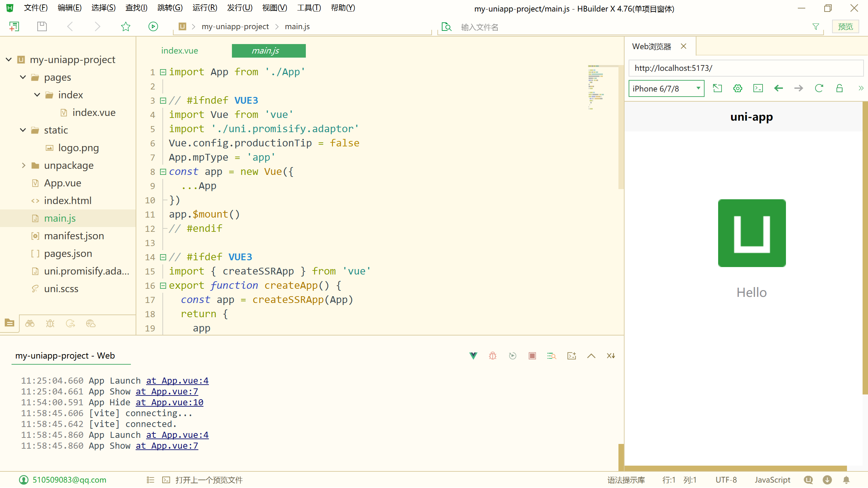Open the iPhone 6/7/8 device dropdown
Viewport: 868px width, 488px height.
tap(666, 88)
